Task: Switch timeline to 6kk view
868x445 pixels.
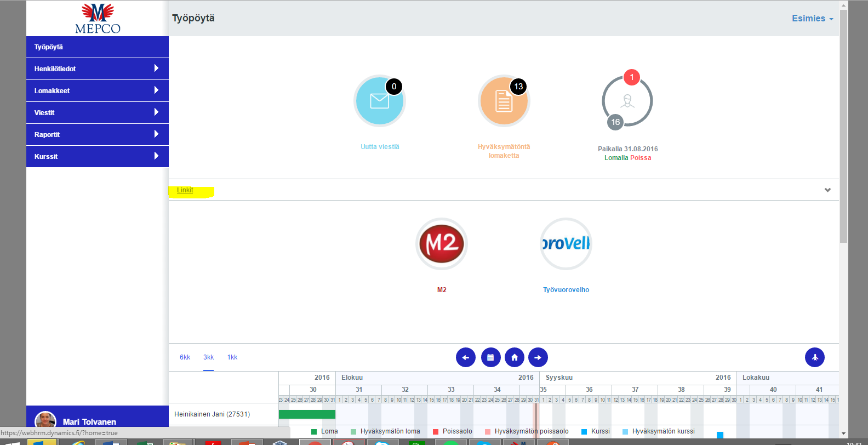Action: coord(185,357)
